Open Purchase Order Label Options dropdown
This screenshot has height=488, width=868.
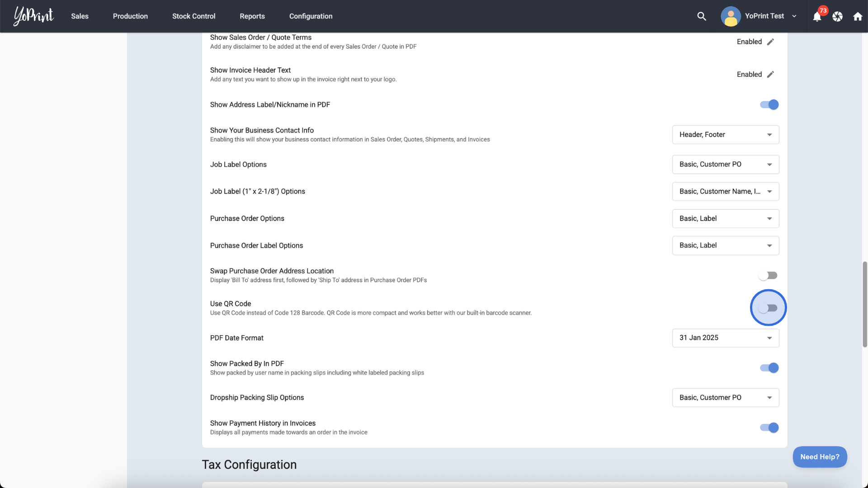[726, 245]
